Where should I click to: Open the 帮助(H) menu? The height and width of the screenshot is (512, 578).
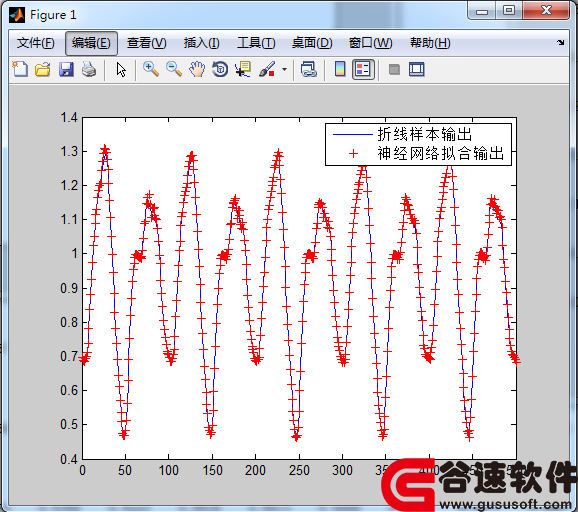(x=430, y=43)
